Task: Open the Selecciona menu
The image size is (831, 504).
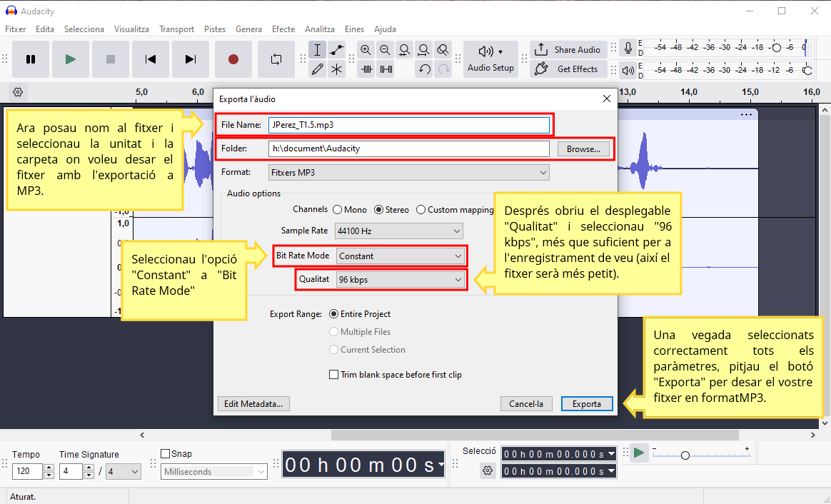Action: pyautogui.click(x=84, y=29)
